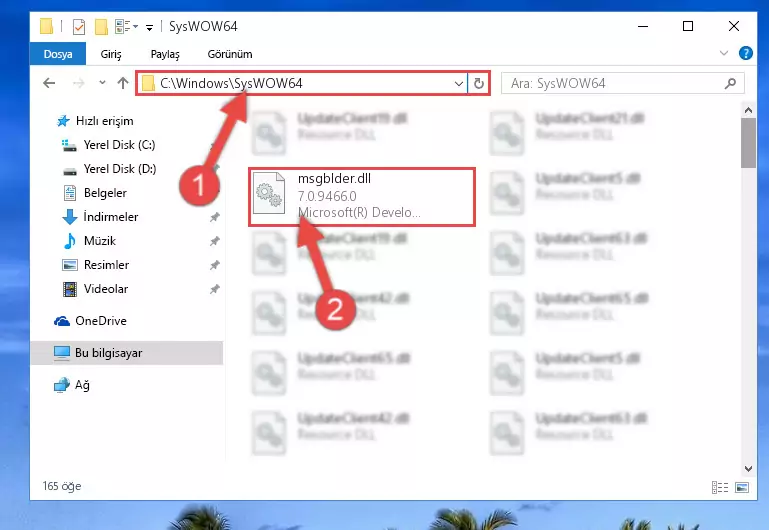Select the msgblder.dll file
This screenshot has height=530, width=769.
(362, 197)
